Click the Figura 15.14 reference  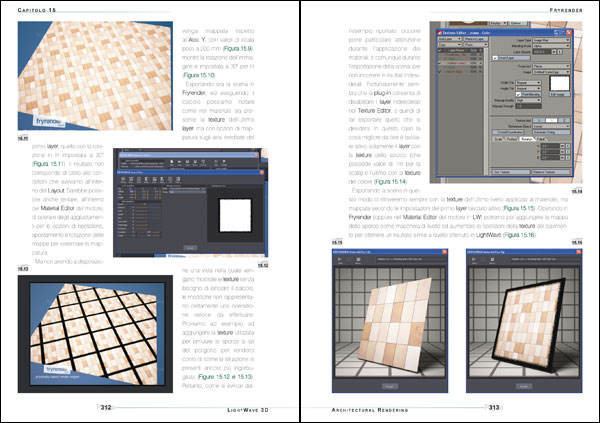[390, 181]
